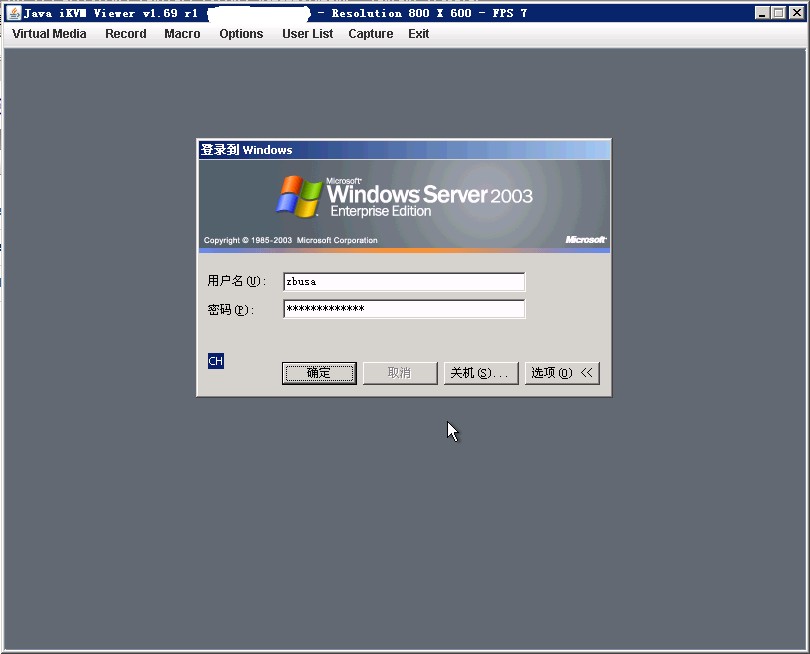The width and height of the screenshot is (810, 654).
Task: Open the Capture menu
Action: click(370, 34)
